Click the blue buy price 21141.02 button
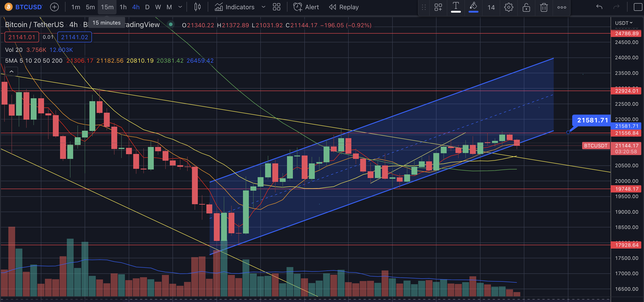 tap(75, 37)
